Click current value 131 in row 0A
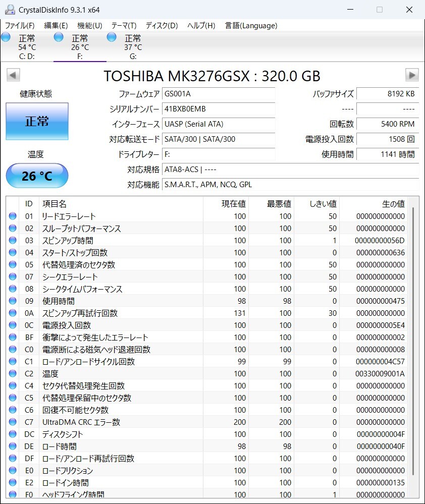 pyautogui.click(x=240, y=313)
